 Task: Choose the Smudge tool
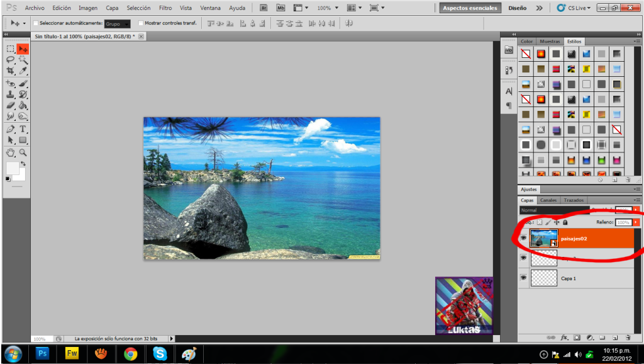click(11, 117)
